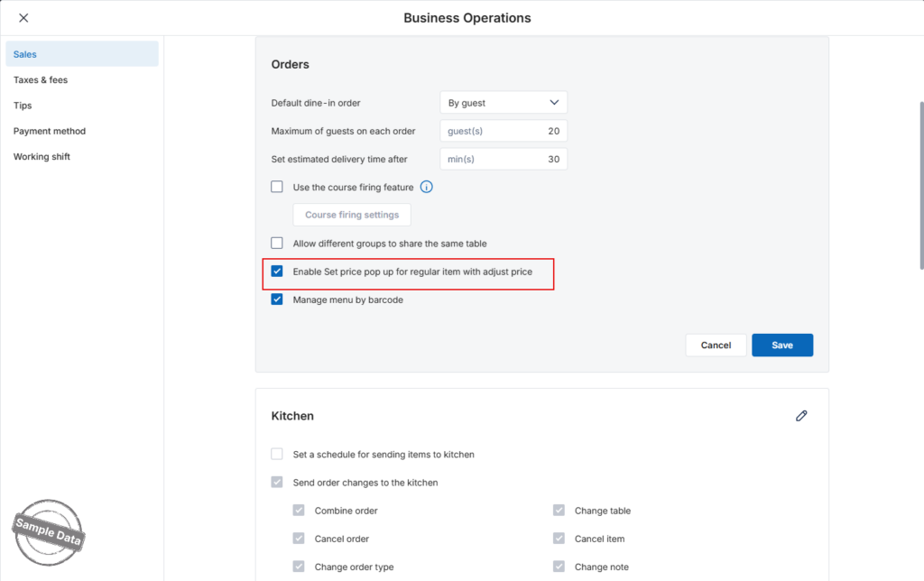This screenshot has width=924, height=581.
Task: Check Allow different groups to share table
Action: pyautogui.click(x=277, y=243)
